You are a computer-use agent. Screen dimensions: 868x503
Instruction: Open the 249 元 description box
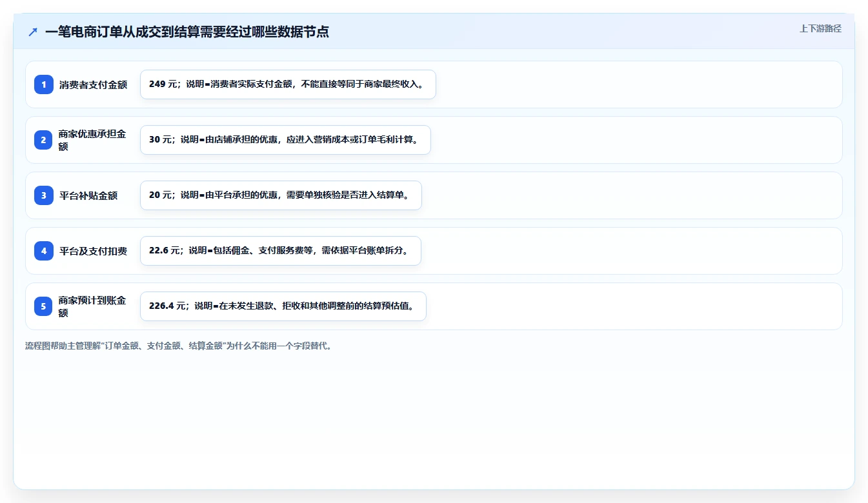(288, 84)
